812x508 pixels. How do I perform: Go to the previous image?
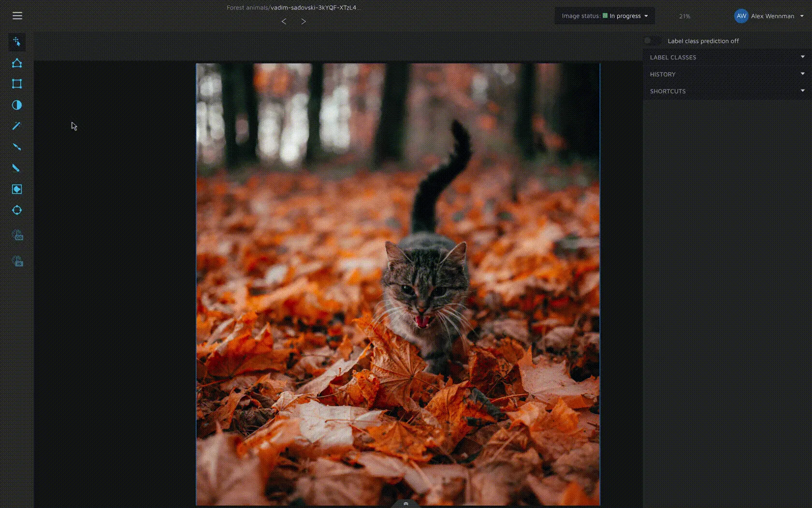pos(284,21)
